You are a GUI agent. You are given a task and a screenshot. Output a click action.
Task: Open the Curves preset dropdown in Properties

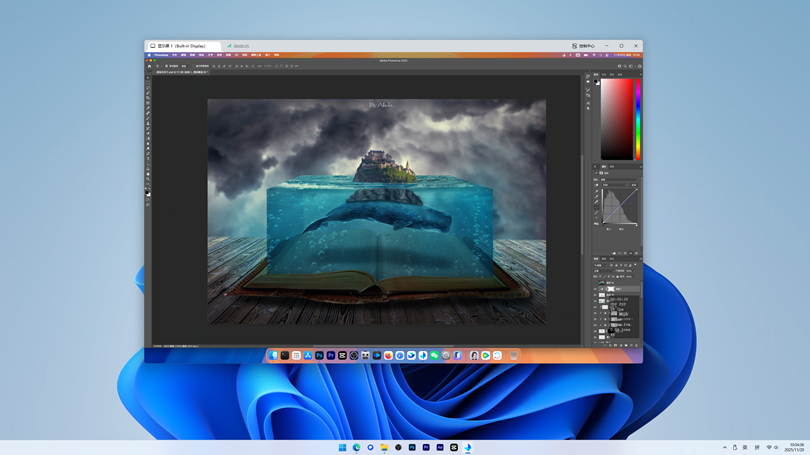617,184
